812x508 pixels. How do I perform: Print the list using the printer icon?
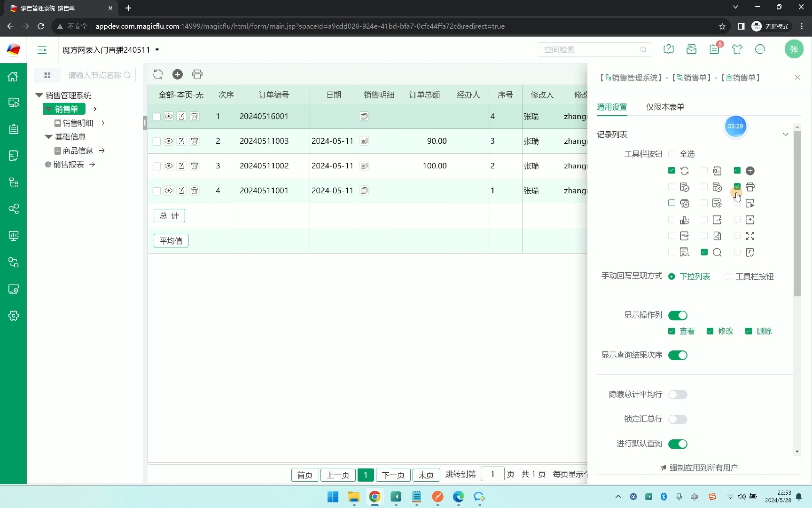click(x=197, y=74)
